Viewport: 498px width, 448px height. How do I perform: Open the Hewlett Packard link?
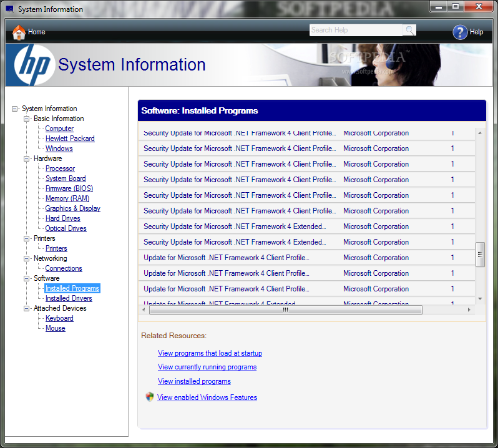point(70,139)
